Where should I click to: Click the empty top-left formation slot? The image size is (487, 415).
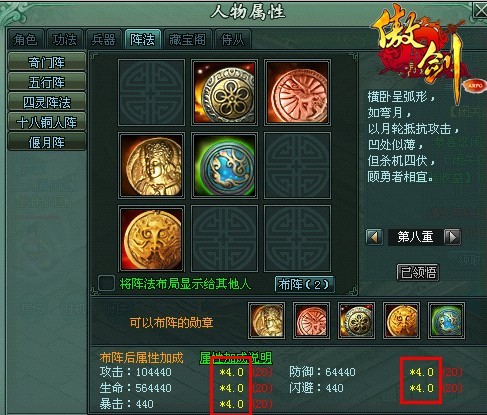(x=151, y=93)
